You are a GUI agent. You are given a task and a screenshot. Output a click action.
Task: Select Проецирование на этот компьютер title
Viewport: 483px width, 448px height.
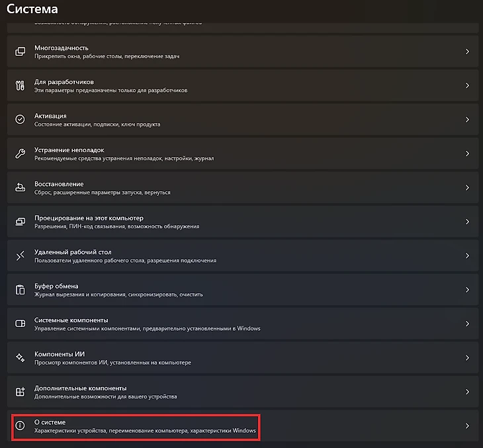click(89, 218)
